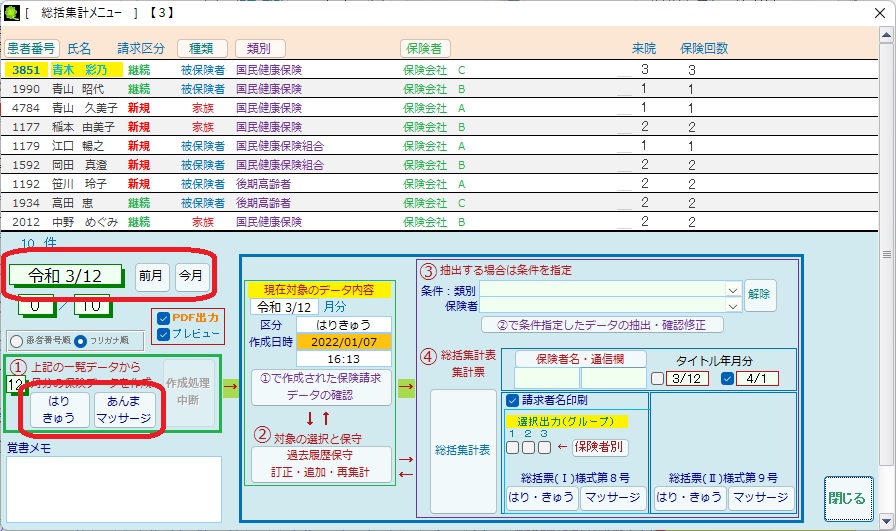Click the month number field showing 12
896x531 pixels.
(15, 385)
